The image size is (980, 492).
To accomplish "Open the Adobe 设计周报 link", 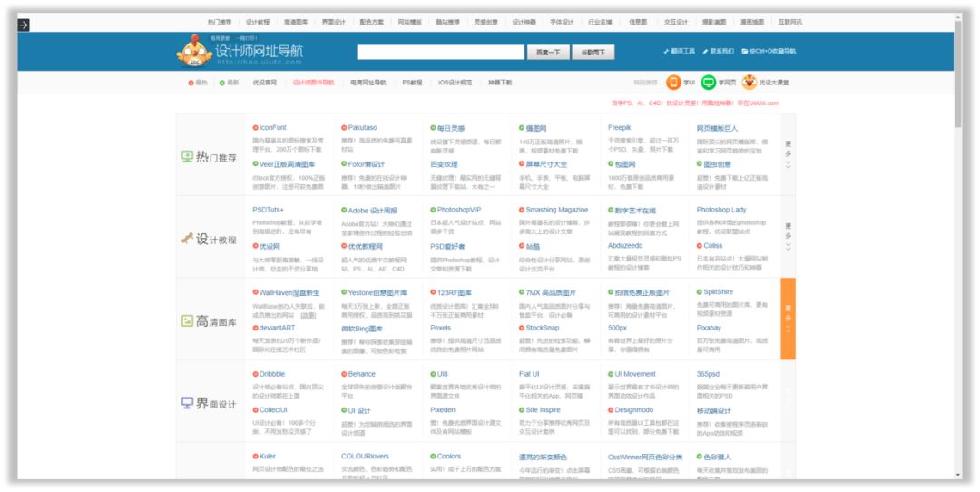I will pyautogui.click(x=373, y=211).
